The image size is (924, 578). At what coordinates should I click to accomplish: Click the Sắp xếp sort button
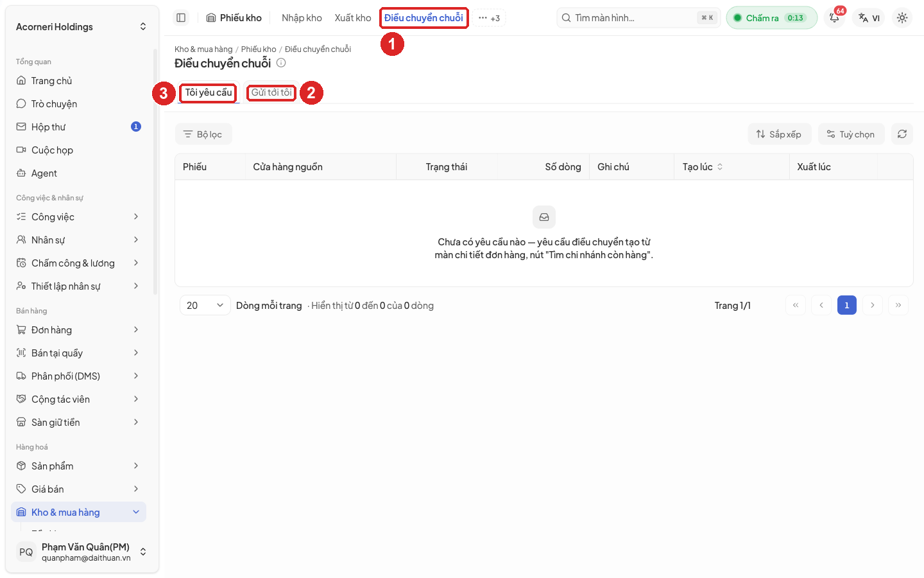779,134
